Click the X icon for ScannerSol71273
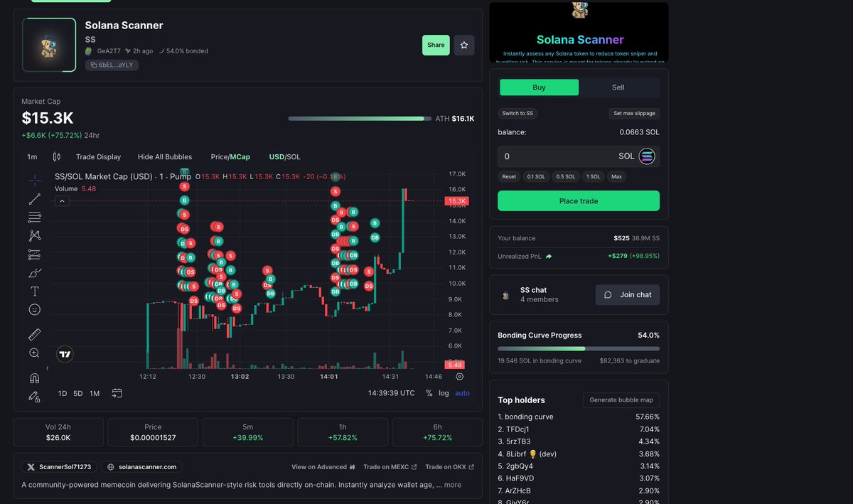 click(31, 467)
